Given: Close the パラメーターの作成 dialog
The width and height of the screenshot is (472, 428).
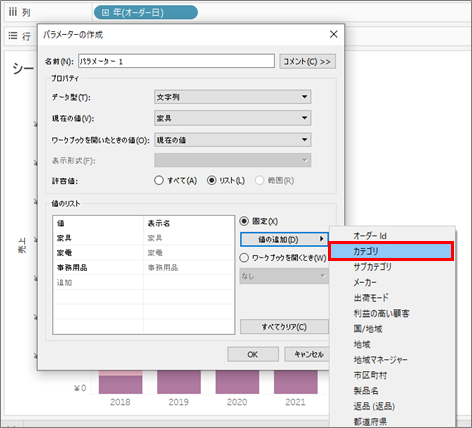Looking at the screenshot, I should pyautogui.click(x=334, y=34).
